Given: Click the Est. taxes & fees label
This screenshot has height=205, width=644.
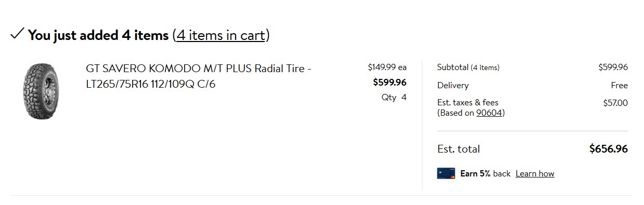Looking at the screenshot, I should click(468, 103).
